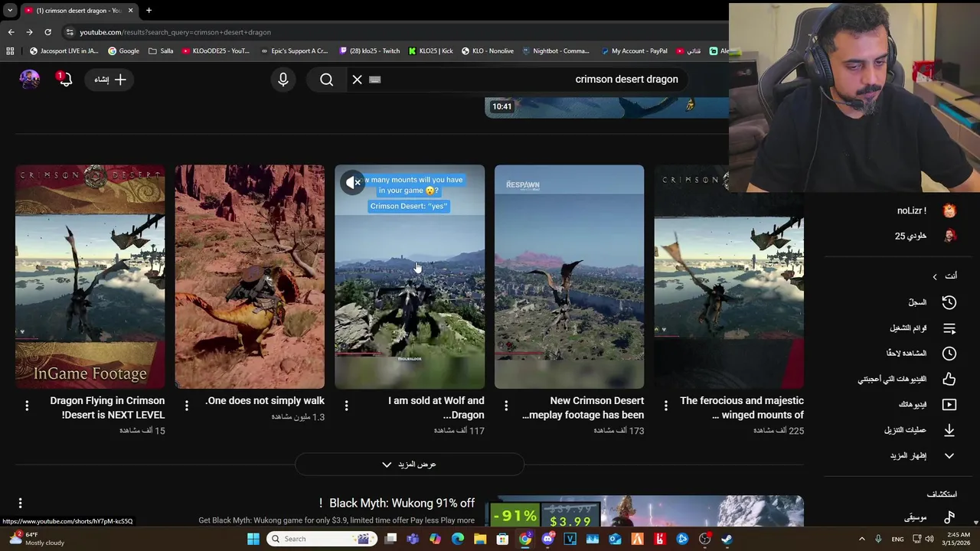Close the 'crimson desert dragon' tab
This screenshot has width=980, height=551.
click(x=130, y=11)
